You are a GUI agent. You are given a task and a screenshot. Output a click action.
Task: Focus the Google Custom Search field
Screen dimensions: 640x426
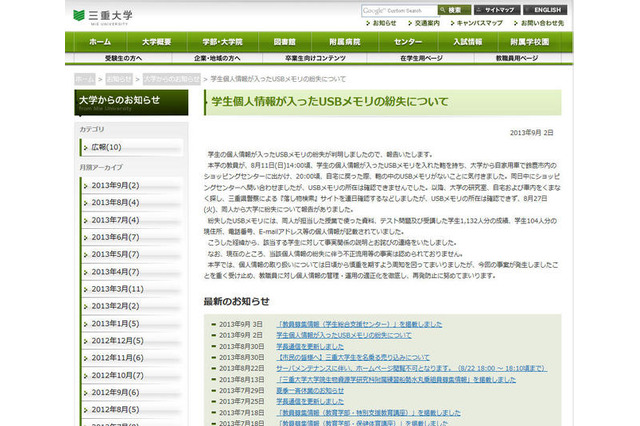(399, 11)
